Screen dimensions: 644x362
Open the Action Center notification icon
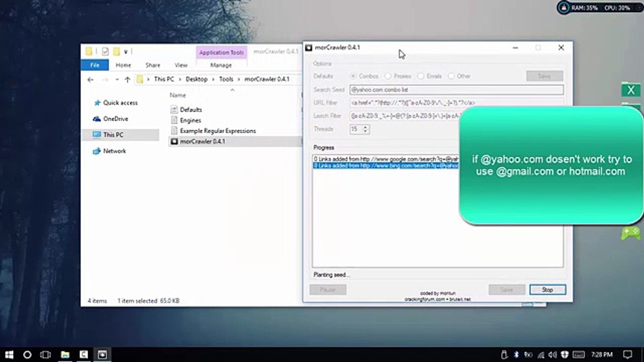coord(627,354)
